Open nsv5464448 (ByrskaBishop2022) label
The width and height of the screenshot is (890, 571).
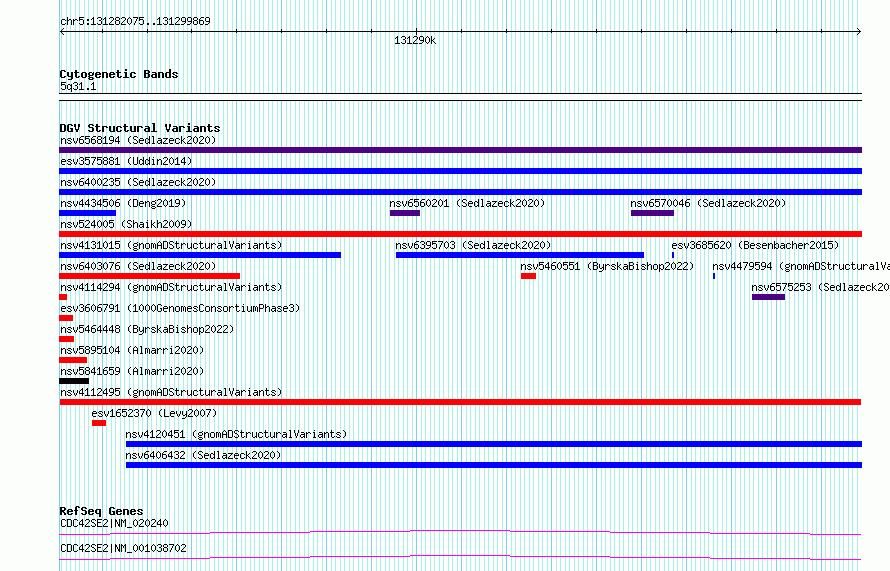147,329
